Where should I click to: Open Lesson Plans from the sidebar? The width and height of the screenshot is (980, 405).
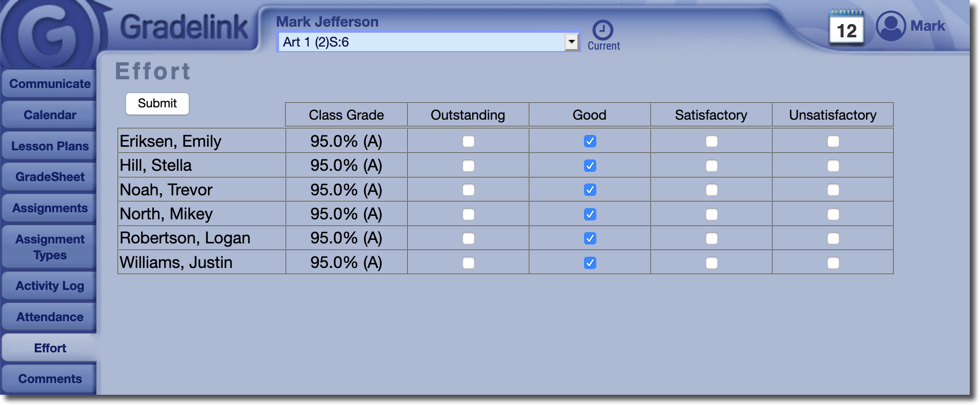[x=50, y=146]
